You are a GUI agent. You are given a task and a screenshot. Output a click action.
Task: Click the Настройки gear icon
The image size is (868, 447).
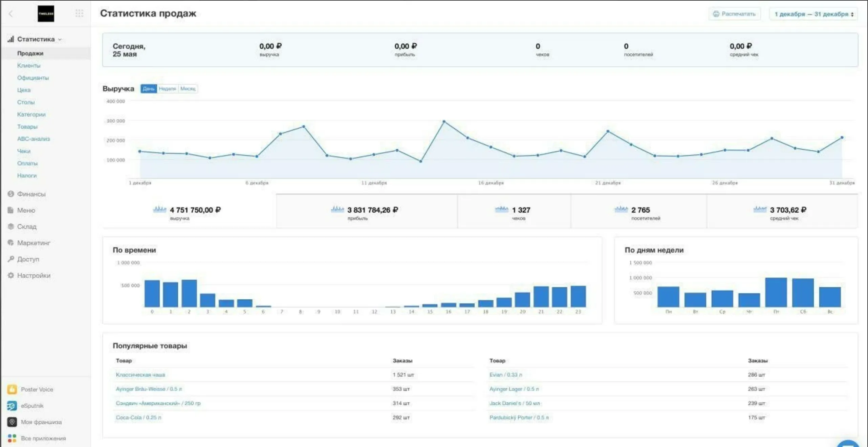point(11,275)
